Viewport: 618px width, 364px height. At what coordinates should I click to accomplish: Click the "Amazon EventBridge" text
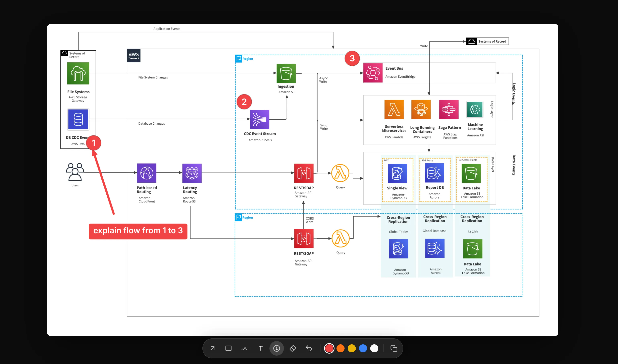coord(400,76)
